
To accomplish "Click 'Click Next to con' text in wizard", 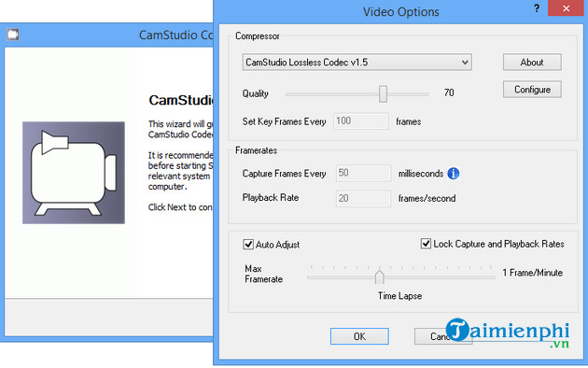I will tap(180, 207).
